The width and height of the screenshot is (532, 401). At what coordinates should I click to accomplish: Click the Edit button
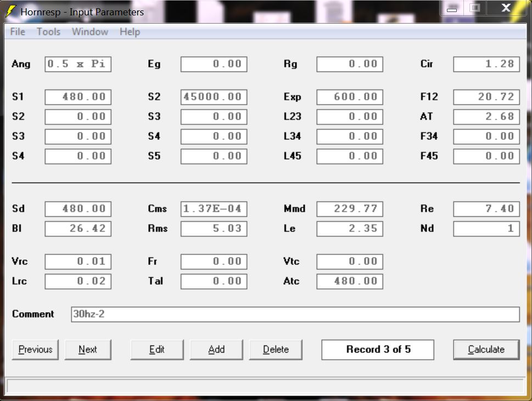pos(157,349)
